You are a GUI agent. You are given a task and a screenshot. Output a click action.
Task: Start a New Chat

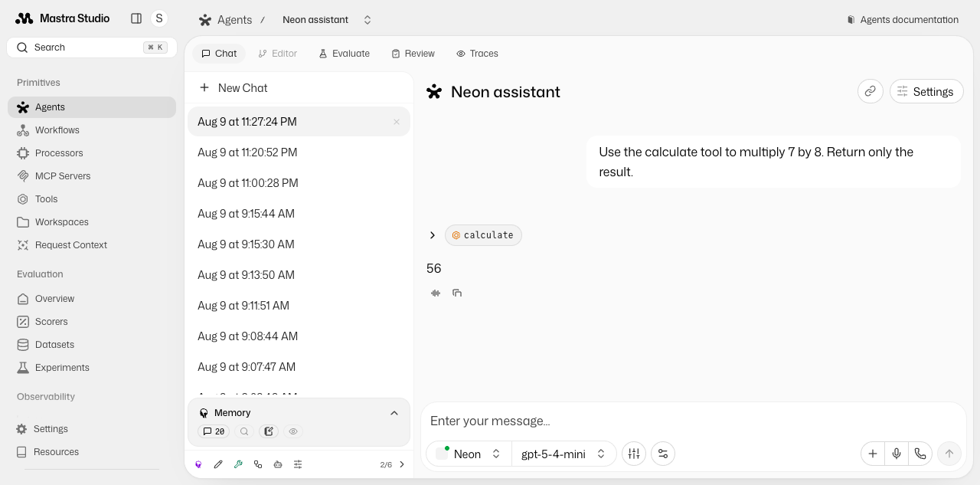tap(299, 88)
